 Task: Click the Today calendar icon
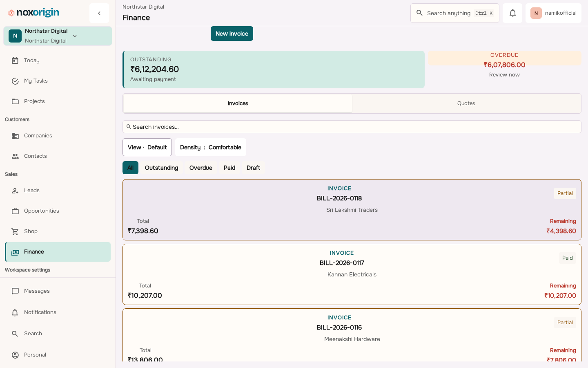coord(15,61)
